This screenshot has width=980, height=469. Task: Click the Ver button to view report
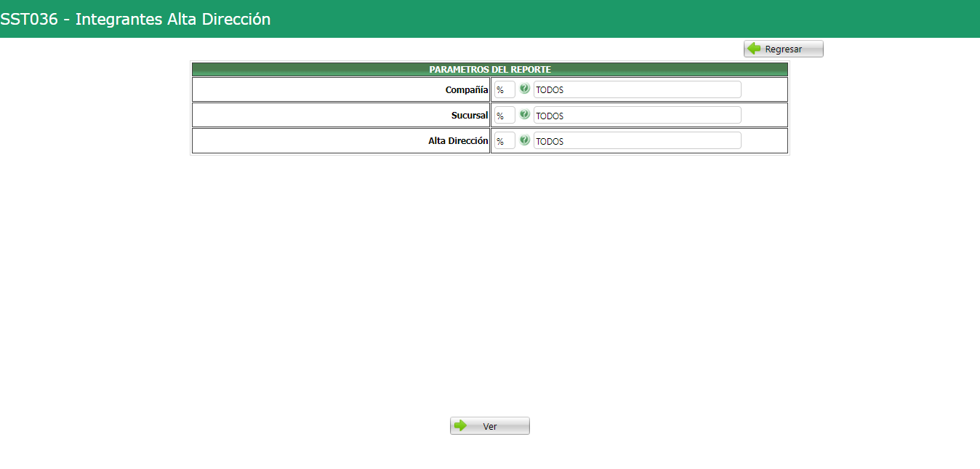click(x=490, y=426)
